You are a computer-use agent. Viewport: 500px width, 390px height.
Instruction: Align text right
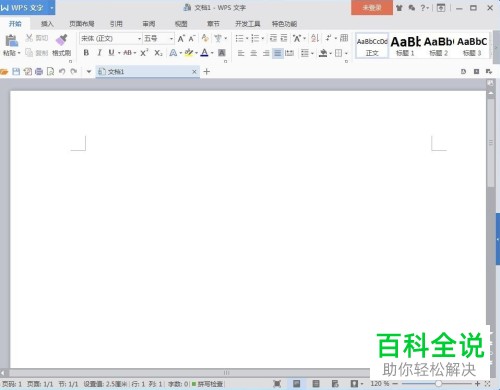[266, 53]
